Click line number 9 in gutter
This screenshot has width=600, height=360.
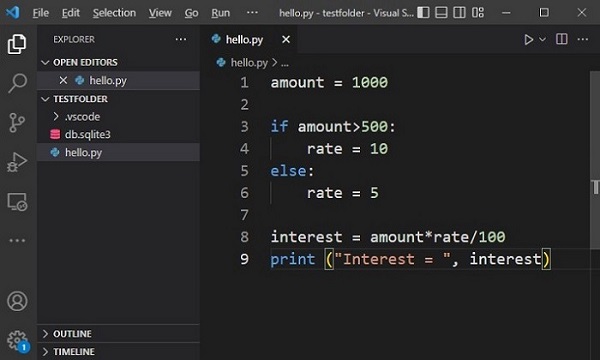[244, 259]
